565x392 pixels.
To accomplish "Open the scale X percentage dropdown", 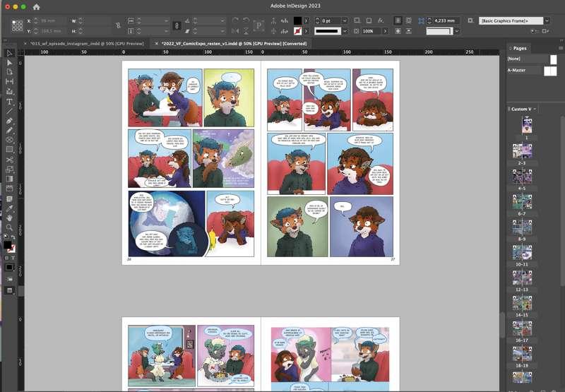I will tap(166, 20).
